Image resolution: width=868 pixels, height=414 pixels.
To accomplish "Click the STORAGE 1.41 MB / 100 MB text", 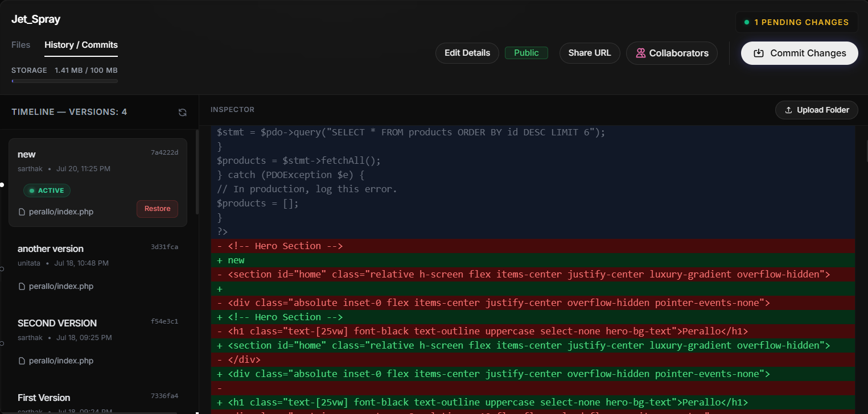I will click(x=64, y=71).
